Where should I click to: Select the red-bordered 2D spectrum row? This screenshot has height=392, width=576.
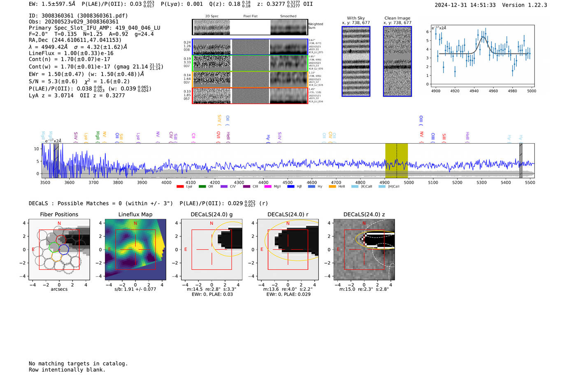click(250, 95)
